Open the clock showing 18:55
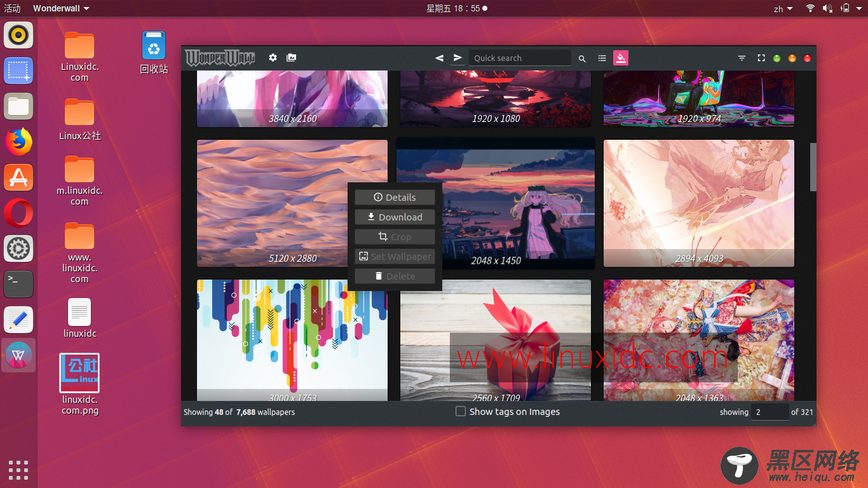The width and height of the screenshot is (868, 488). point(457,8)
